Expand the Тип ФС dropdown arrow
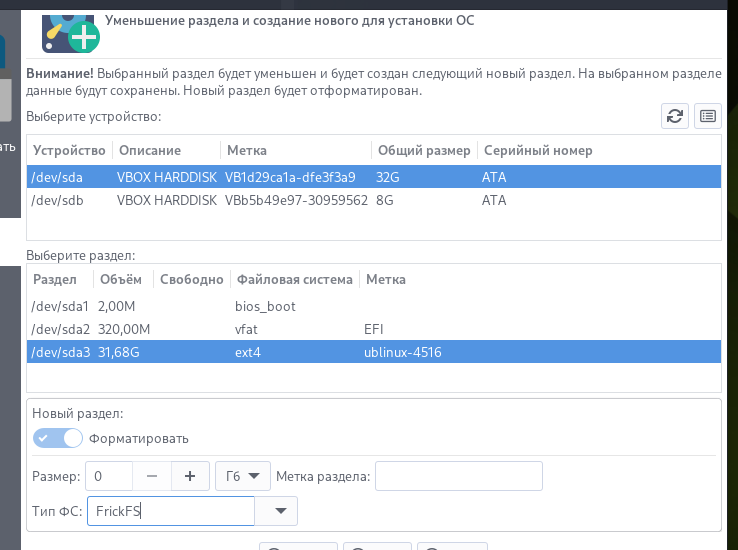738x550 pixels. (281, 511)
